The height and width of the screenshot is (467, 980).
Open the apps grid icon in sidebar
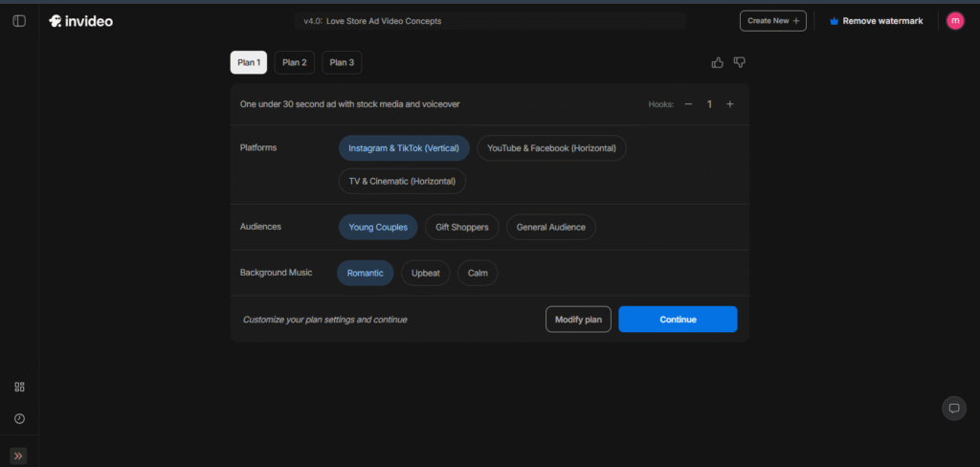tap(19, 387)
